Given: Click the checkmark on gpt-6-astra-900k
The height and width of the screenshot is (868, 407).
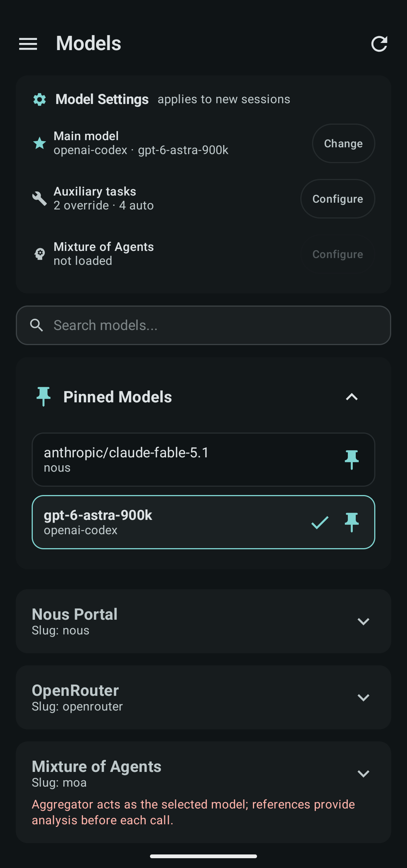Looking at the screenshot, I should click(x=320, y=523).
